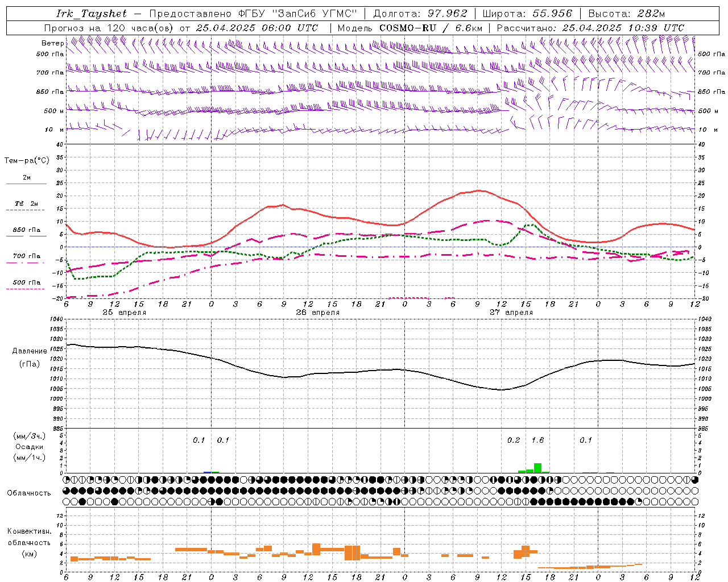Click the (км) unit label of convective cloudiness
This screenshot has width=728, height=582.
point(30,554)
